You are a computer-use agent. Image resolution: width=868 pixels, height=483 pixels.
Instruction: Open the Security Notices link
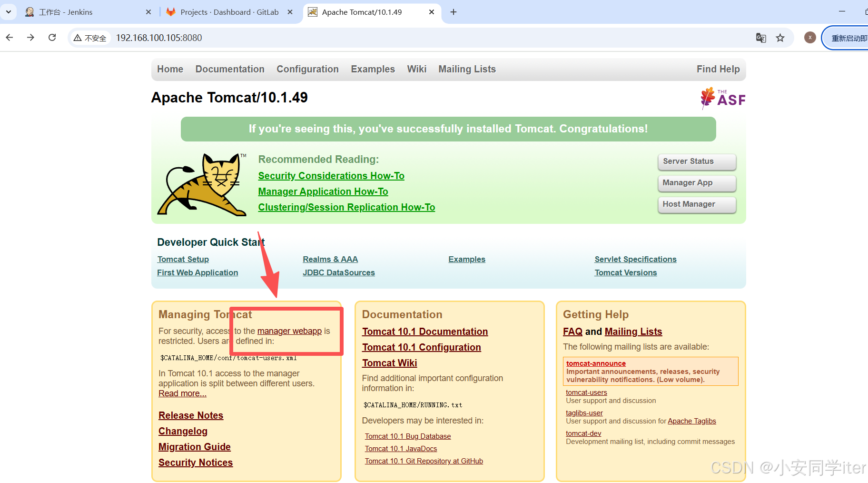(x=196, y=463)
